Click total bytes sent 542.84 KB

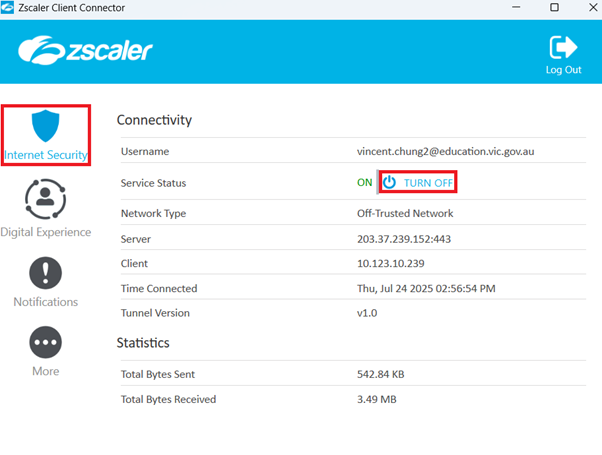pyautogui.click(x=380, y=374)
